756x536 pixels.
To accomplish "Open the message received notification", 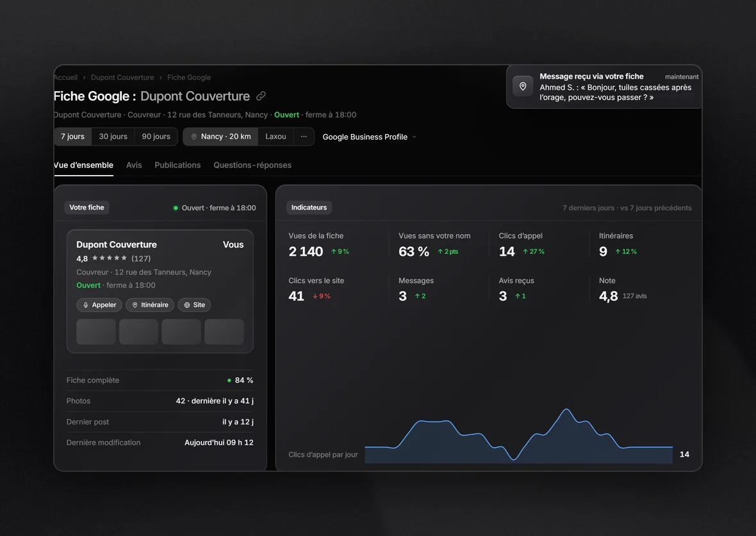I will pyautogui.click(x=604, y=87).
